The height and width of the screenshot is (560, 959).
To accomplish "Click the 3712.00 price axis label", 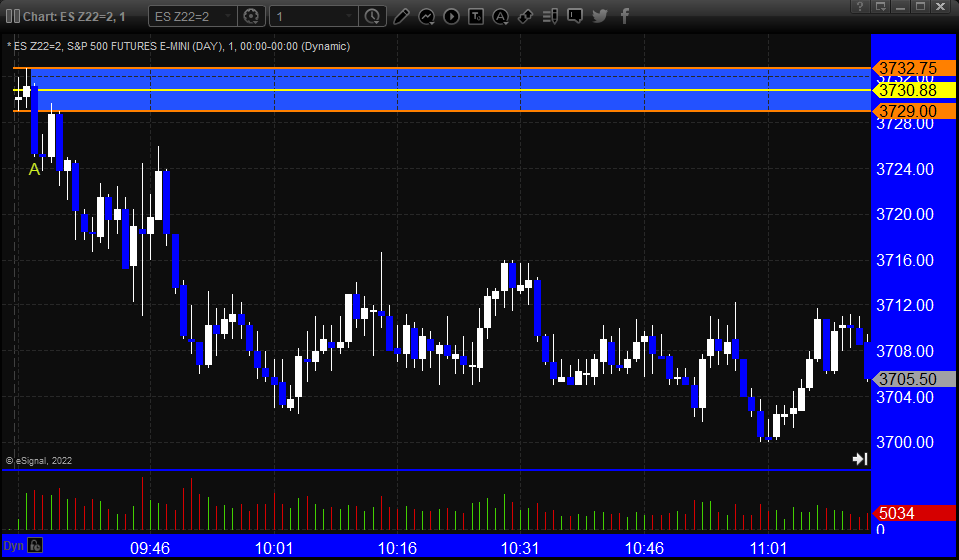I will pos(905,305).
